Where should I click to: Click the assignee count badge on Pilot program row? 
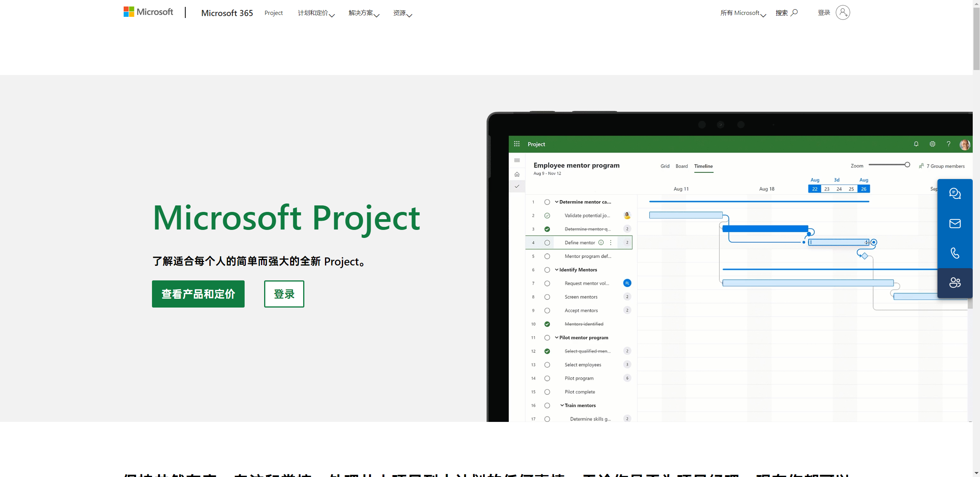(627, 378)
